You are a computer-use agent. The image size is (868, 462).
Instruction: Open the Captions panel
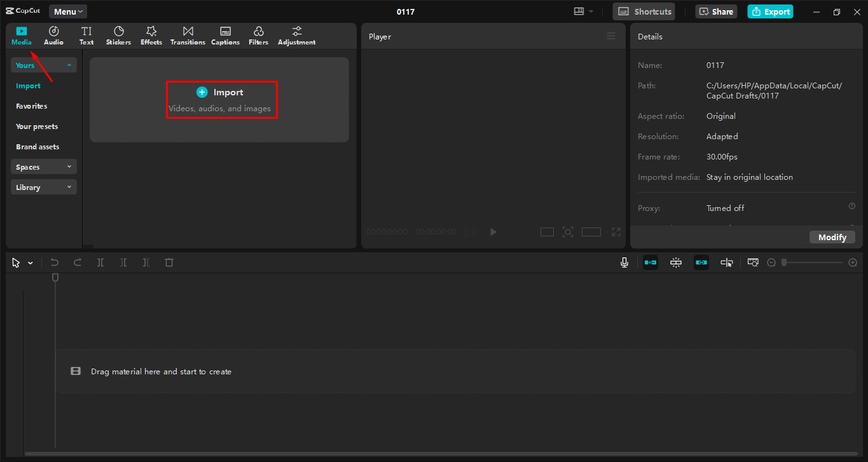[225, 35]
